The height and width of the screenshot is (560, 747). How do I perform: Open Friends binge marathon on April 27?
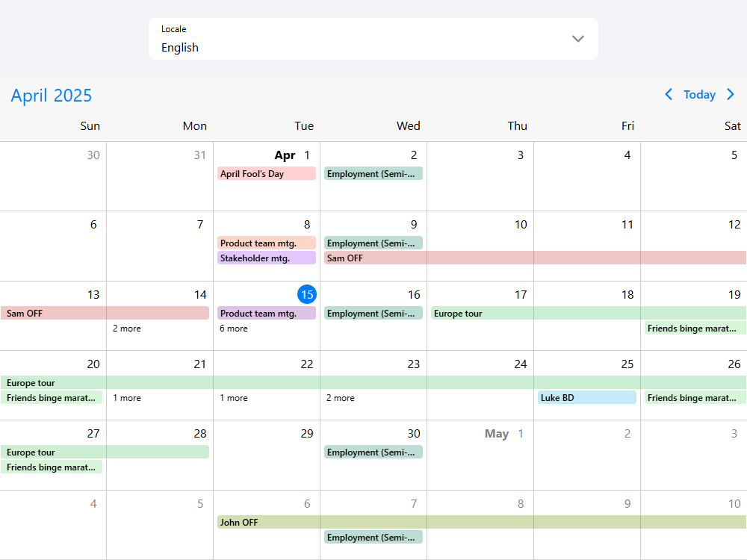pyautogui.click(x=52, y=467)
